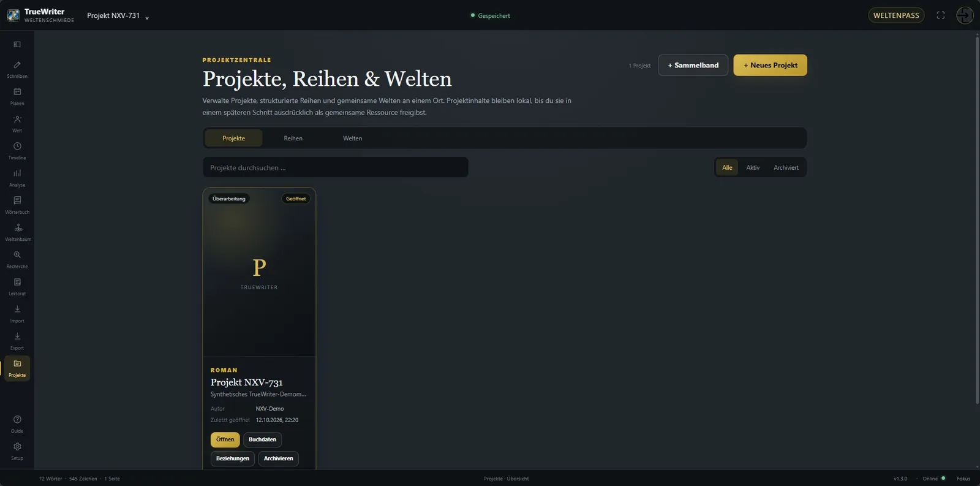980x486 pixels.
Task: Click the Gespeichert status indicator
Action: click(490, 16)
